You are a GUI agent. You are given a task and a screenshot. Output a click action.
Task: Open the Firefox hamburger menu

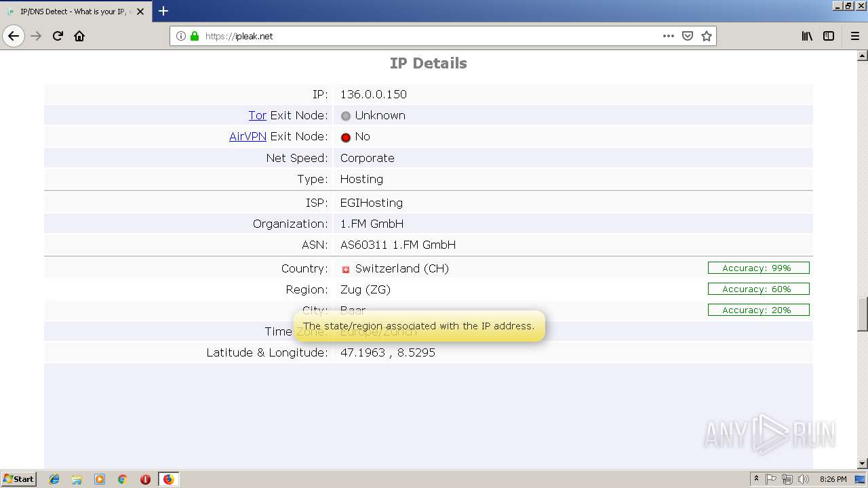855,36
